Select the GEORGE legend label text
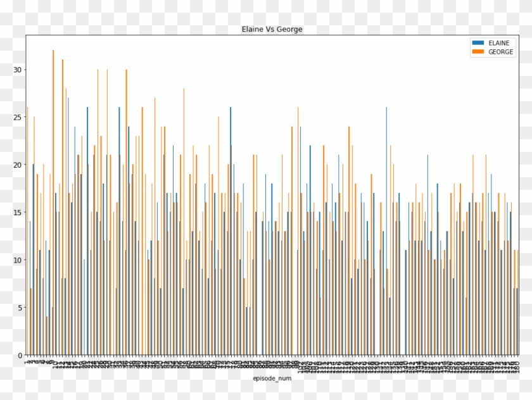532x400 pixels. [x=501, y=53]
